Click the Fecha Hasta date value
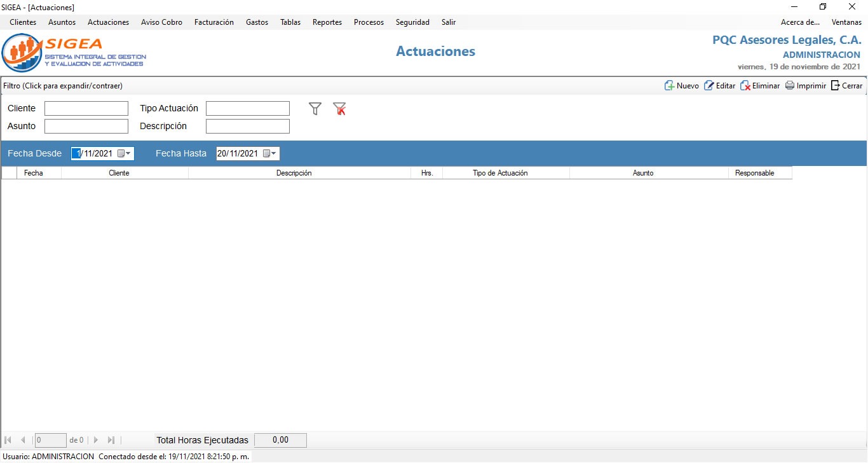This screenshot has height=463, width=868. pyautogui.click(x=238, y=153)
